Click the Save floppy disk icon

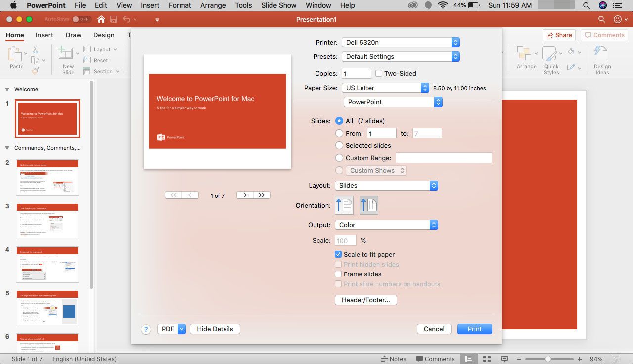pyautogui.click(x=114, y=19)
